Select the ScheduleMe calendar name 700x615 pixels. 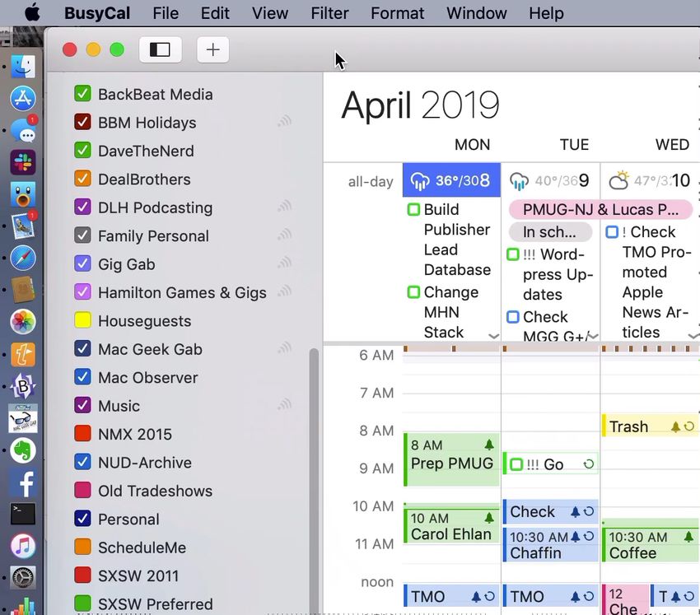coord(142,547)
